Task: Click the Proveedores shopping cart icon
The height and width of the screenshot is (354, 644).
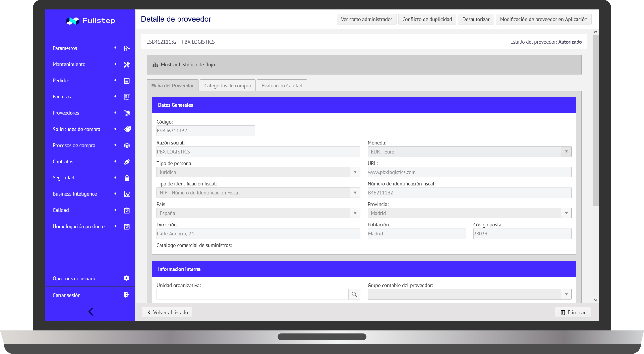Action: [x=127, y=113]
